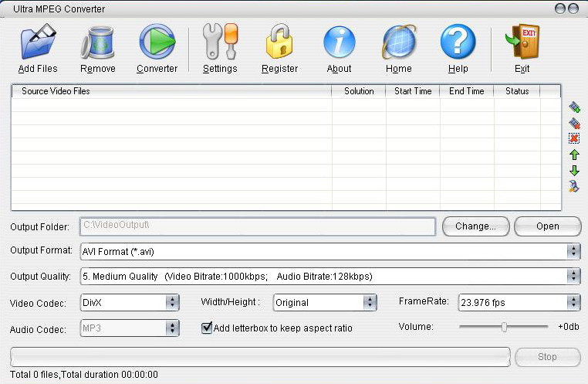The height and width of the screenshot is (384, 588).
Task: Click the tools icon below the arrows
Action: (574, 186)
